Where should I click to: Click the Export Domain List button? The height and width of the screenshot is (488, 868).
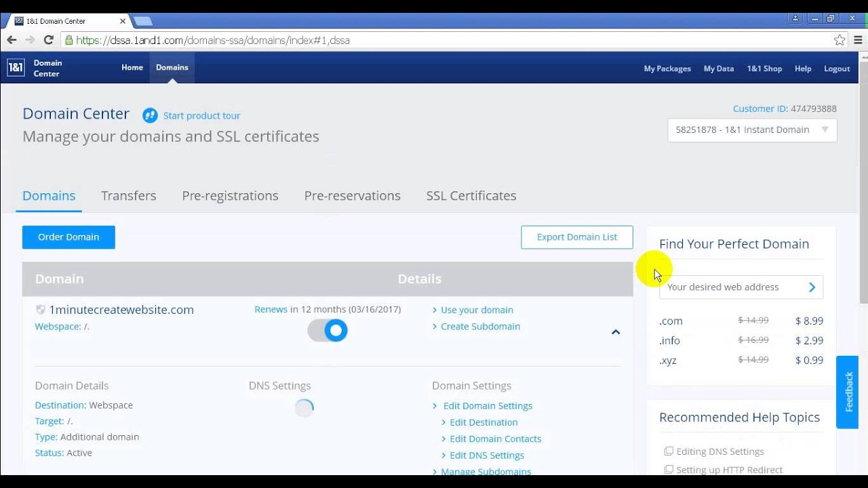(577, 237)
